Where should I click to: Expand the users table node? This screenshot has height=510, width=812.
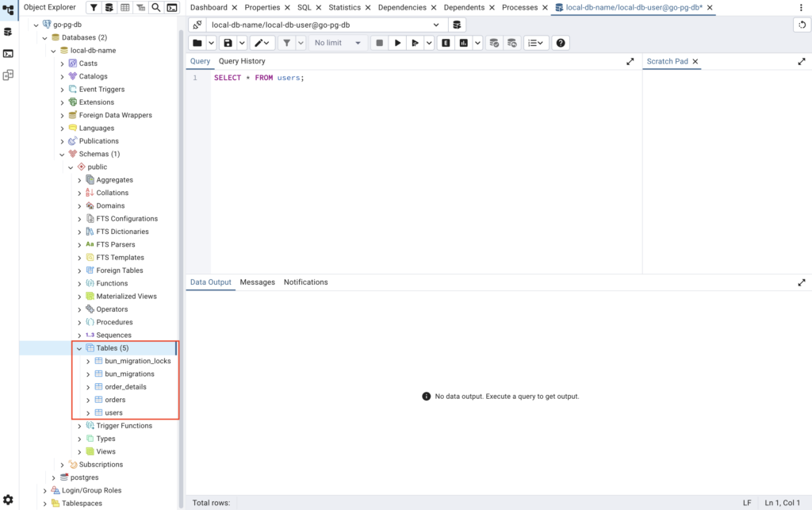(88, 412)
